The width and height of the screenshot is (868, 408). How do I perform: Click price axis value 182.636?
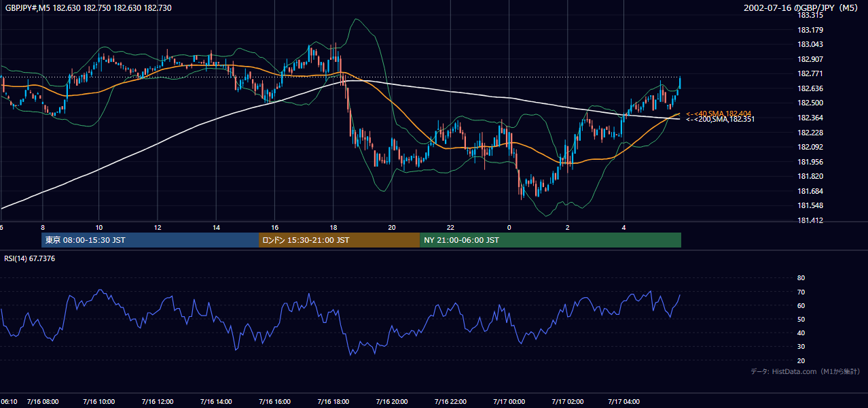click(810, 88)
